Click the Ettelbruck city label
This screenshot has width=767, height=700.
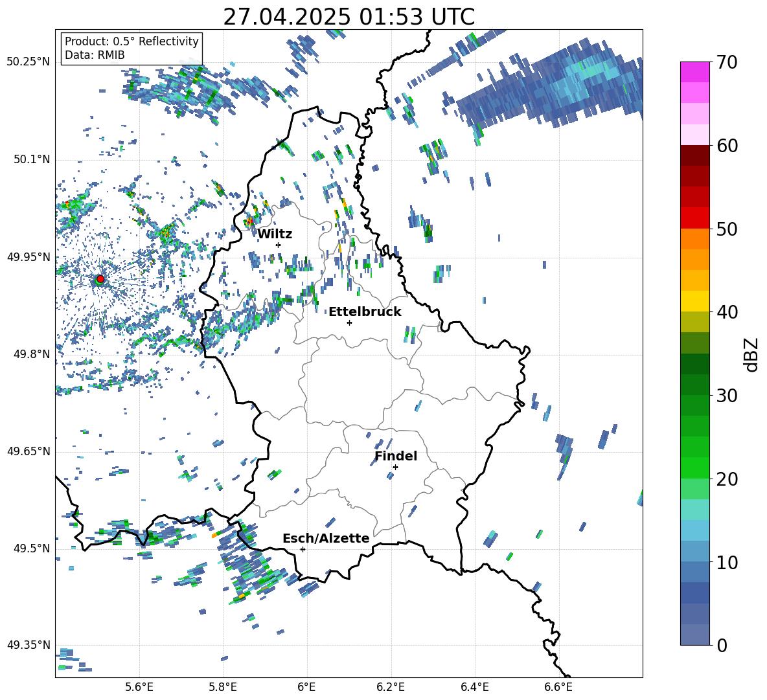(x=365, y=312)
